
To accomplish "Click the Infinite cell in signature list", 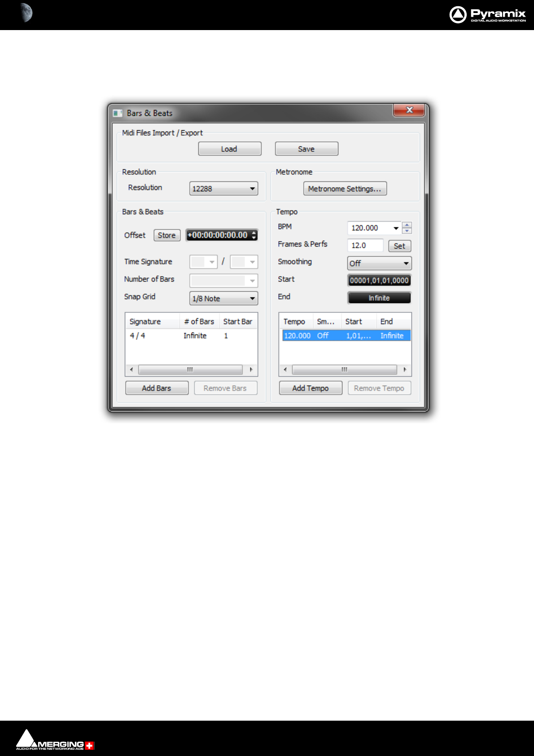I will [x=195, y=336].
